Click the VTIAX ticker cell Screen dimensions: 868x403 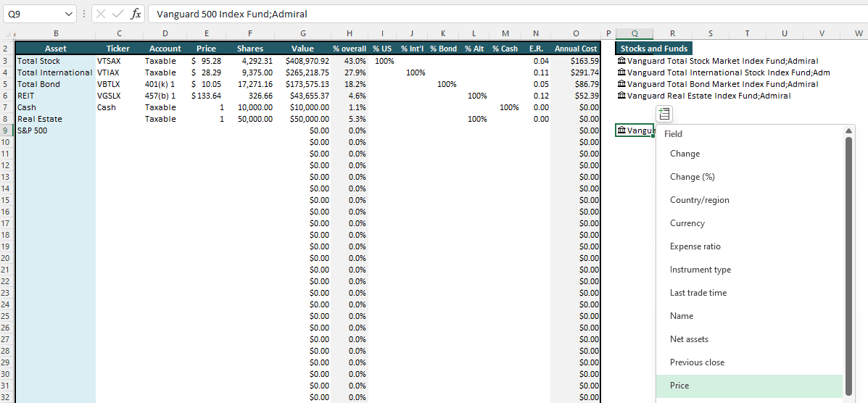118,72
